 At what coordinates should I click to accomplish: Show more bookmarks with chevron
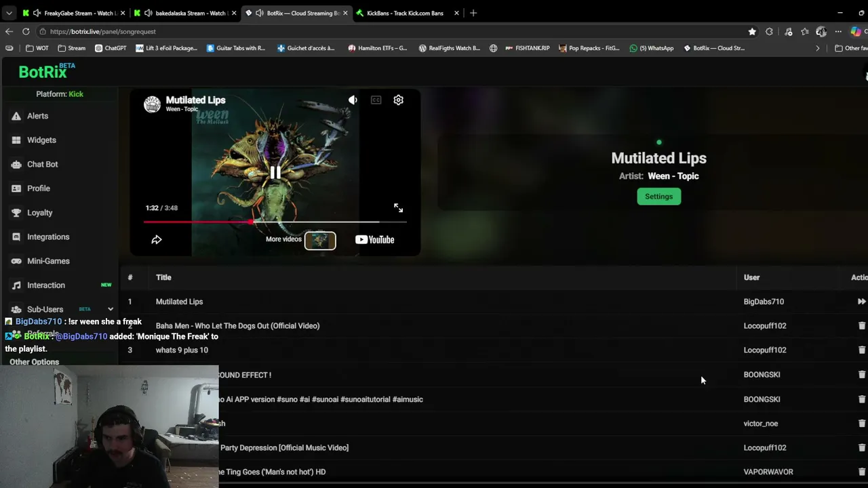tap(817, 48)
